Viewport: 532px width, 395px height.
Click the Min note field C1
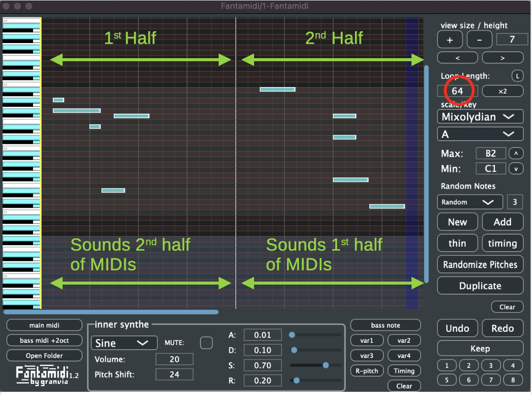(491, 169)
